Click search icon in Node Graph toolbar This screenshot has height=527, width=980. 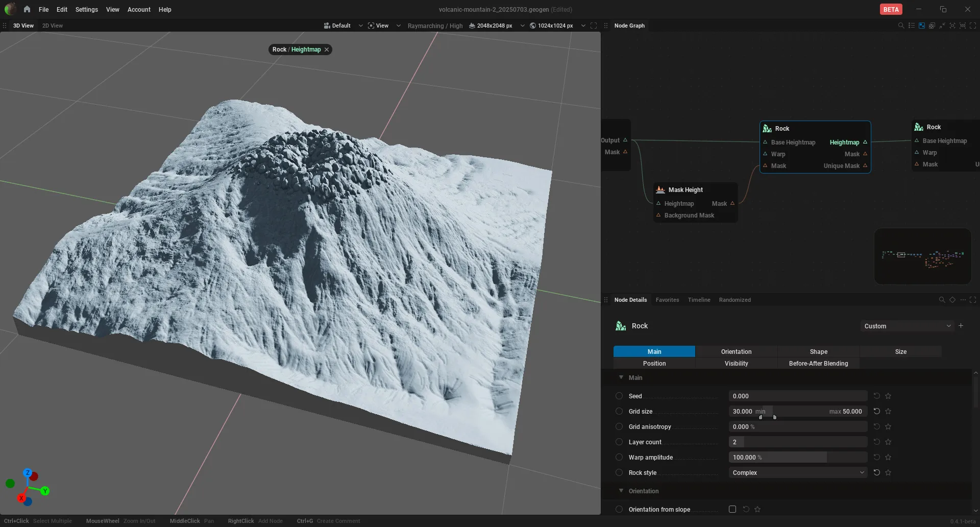[901, 26]
